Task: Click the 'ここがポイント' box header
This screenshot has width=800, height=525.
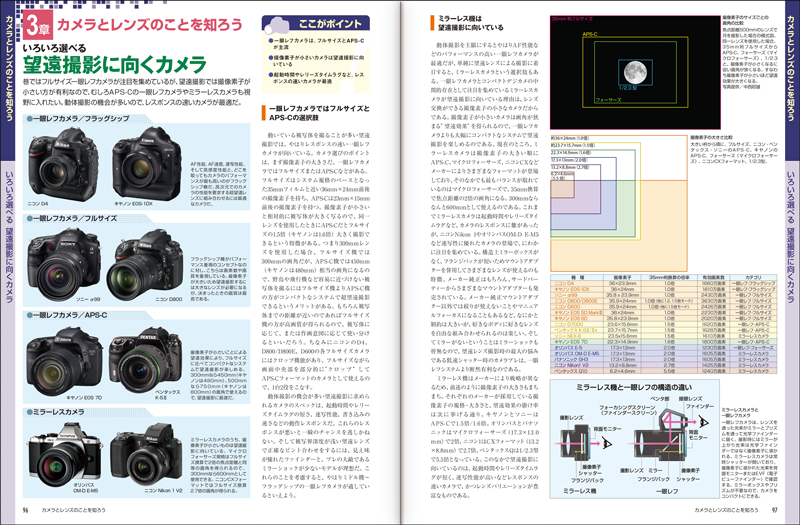Action: (316, 23)
